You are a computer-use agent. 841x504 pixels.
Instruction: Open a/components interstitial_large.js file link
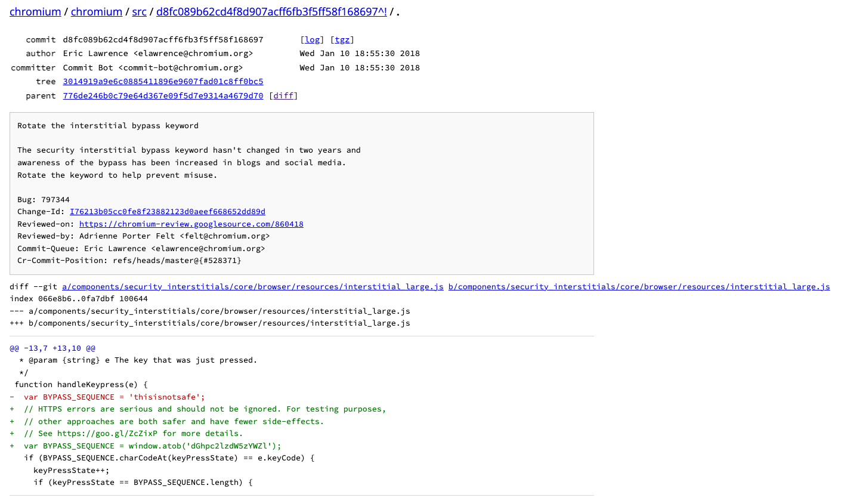pyautogui.click(x=253, y=287)
